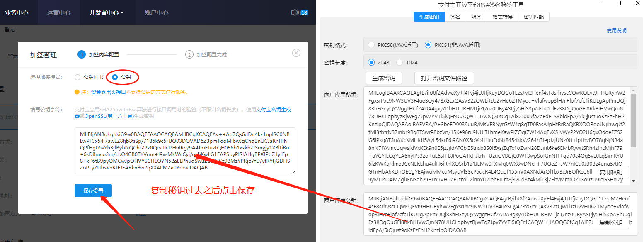This screenshot has height=242, width=644.
Task: Set key length to 2048
Action: [371, 62]
